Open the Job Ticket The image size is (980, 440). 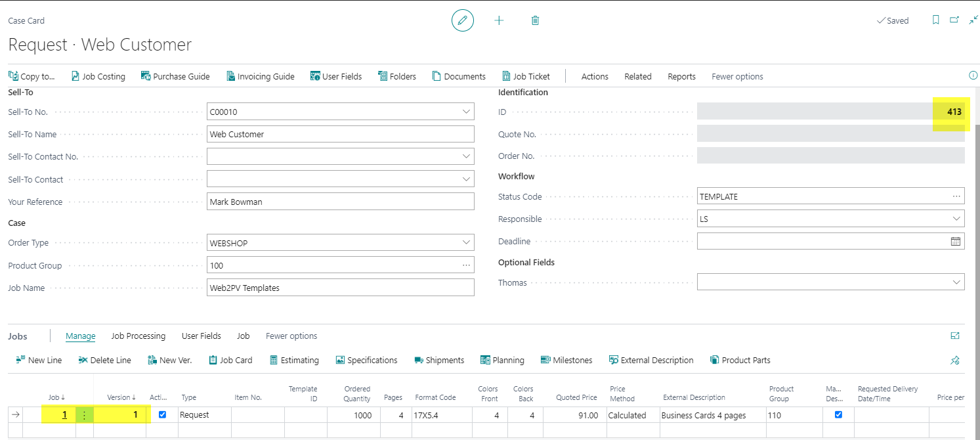pos(526,76)
